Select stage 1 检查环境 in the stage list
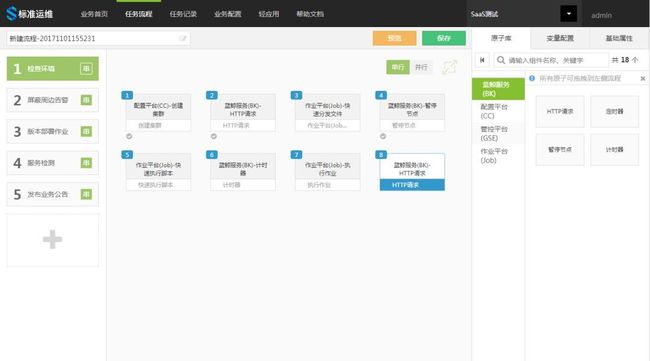The width and height of the screenshot is (650, 361). tap(53, 69)
